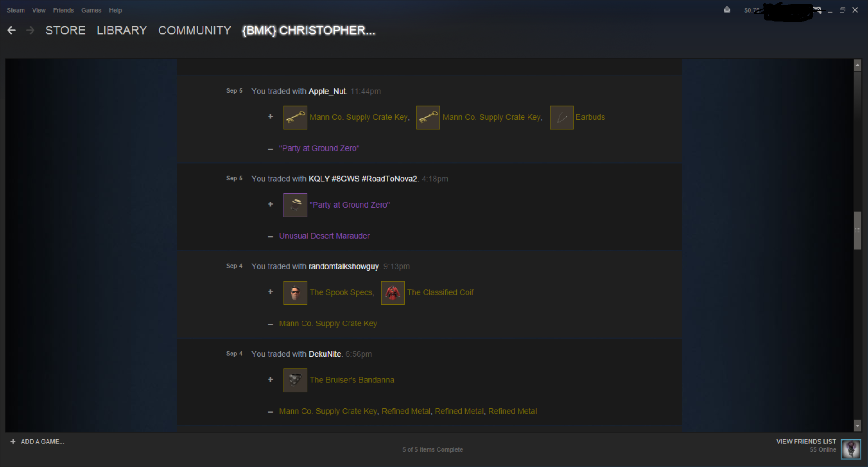Image resolution: width=868 pixels, height=467 pixels.
Task: Open the Friends menu
Action: 63,10
